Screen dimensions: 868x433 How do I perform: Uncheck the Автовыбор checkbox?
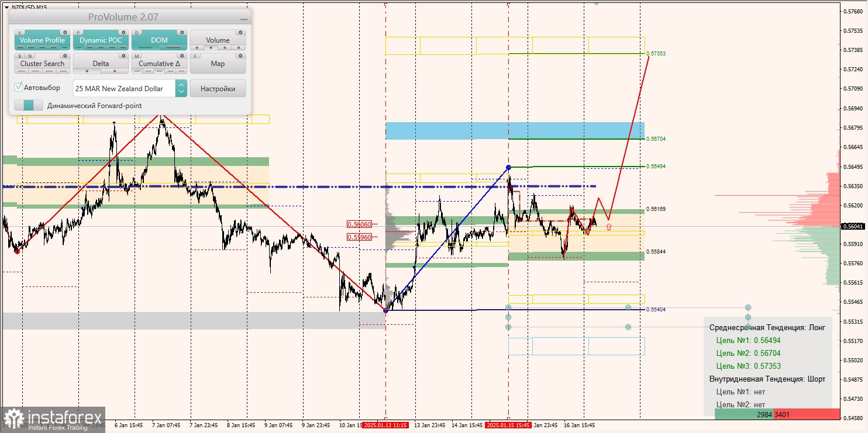[x=19, y=88]
